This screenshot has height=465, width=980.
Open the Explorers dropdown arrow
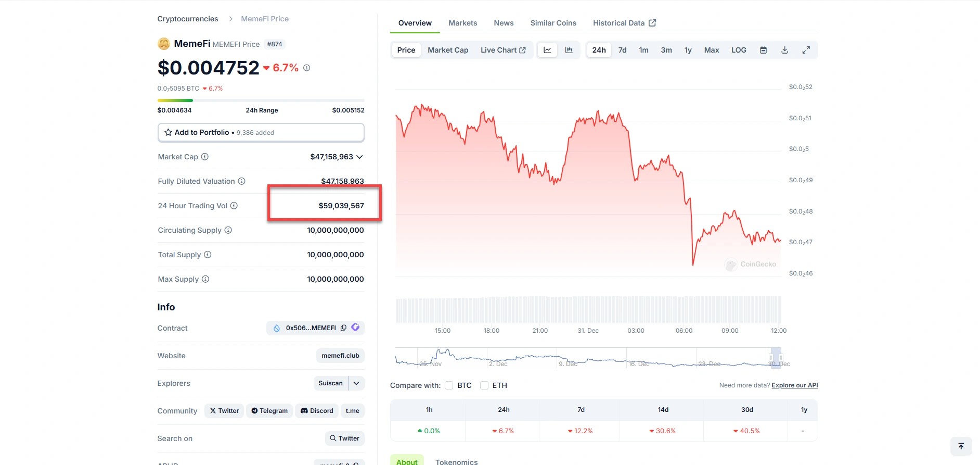356,383
